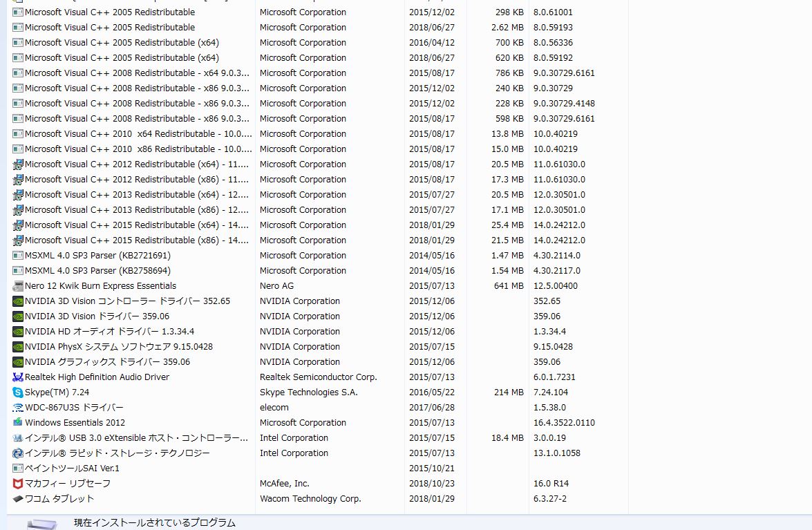Click the version value 9.15.0428

pyautogui.click(x=553, y=347)
